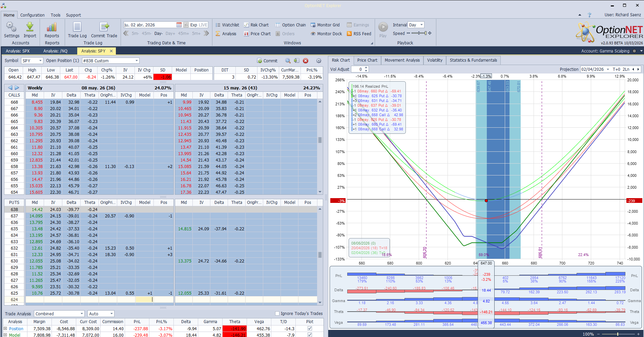Switch to the Movement Analysis tab
Screen dimensions: 644x337
402,60
